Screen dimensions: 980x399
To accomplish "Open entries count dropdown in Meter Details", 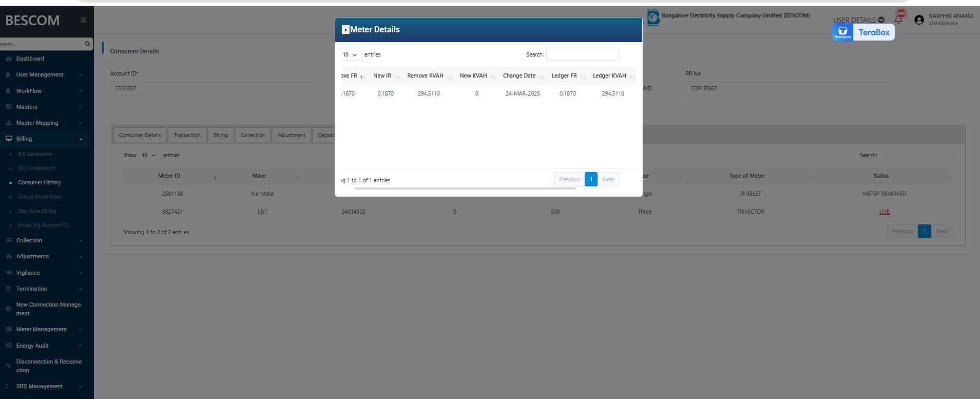I will (351, 54).
